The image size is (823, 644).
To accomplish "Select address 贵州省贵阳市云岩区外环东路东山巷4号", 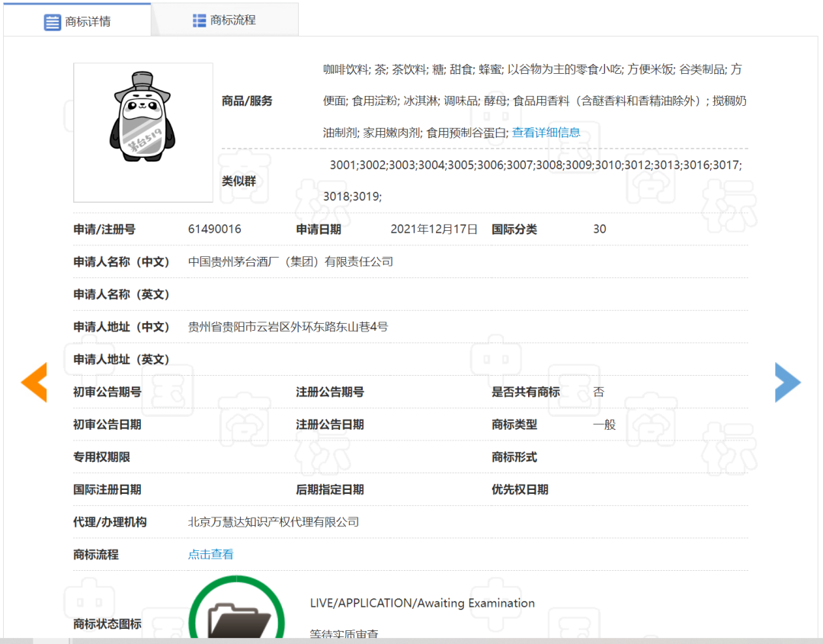I will 287,327.
